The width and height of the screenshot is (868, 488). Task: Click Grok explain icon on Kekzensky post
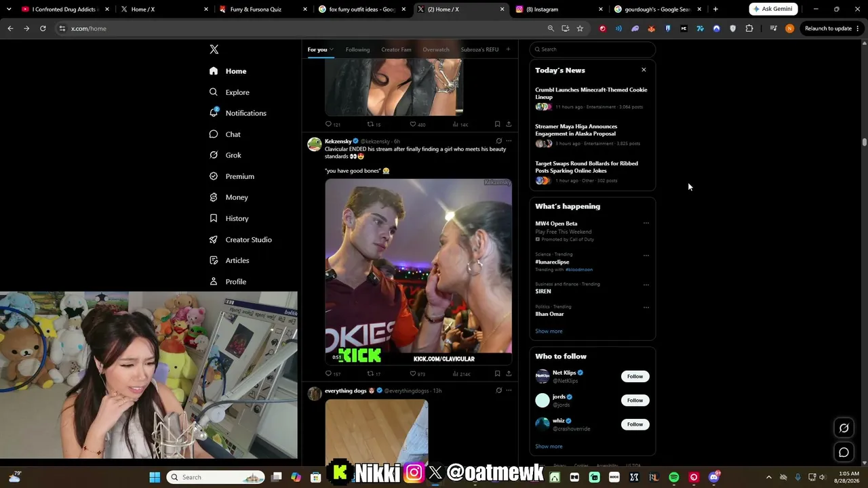click(498, 141)
